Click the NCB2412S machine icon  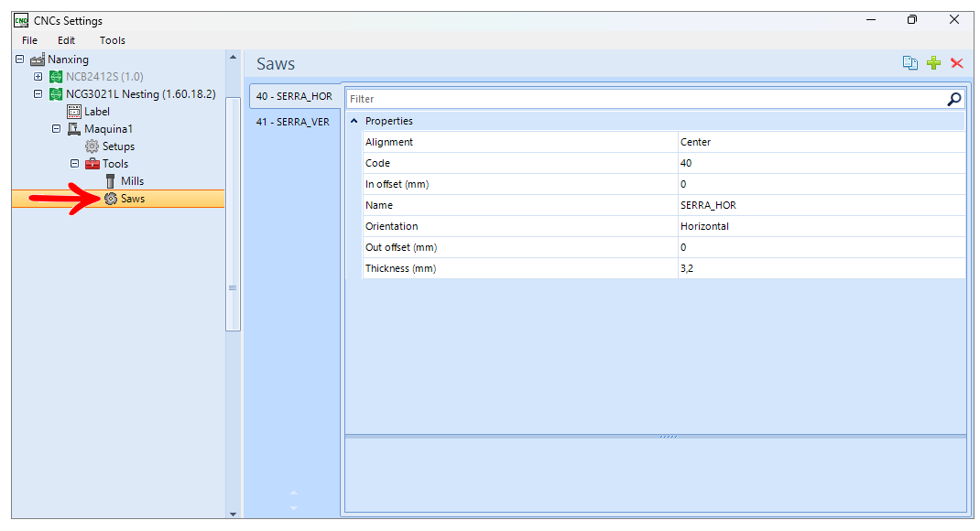pos(56,77)
